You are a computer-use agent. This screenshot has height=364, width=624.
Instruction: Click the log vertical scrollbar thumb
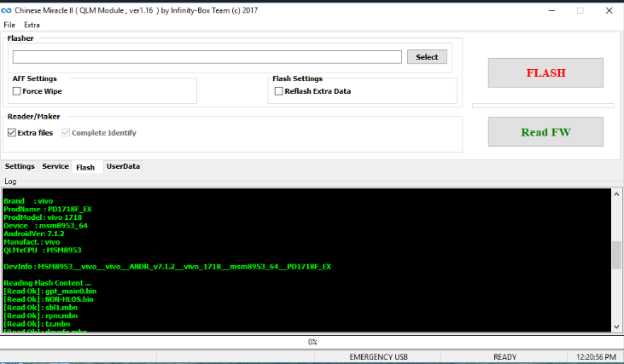pos(616,255)
